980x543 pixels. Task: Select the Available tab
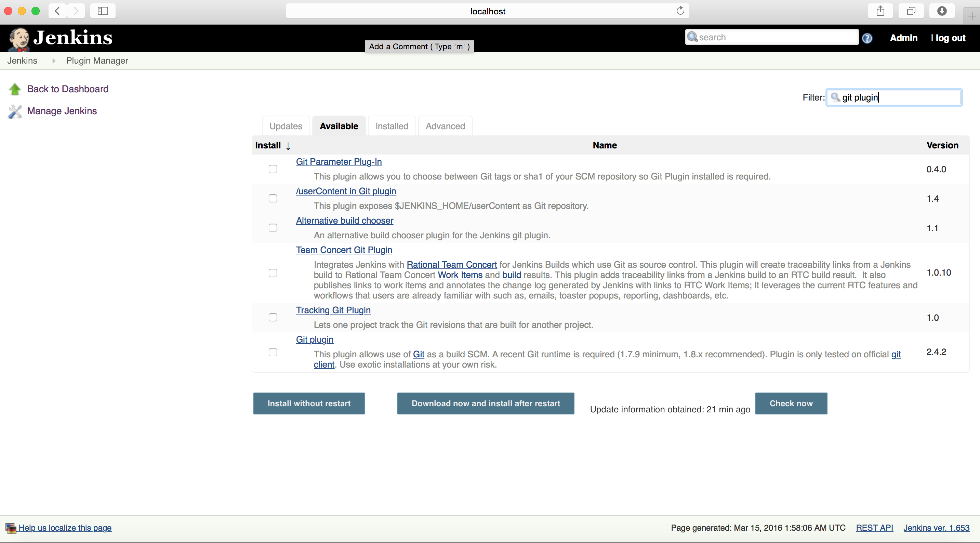point(339,126)
